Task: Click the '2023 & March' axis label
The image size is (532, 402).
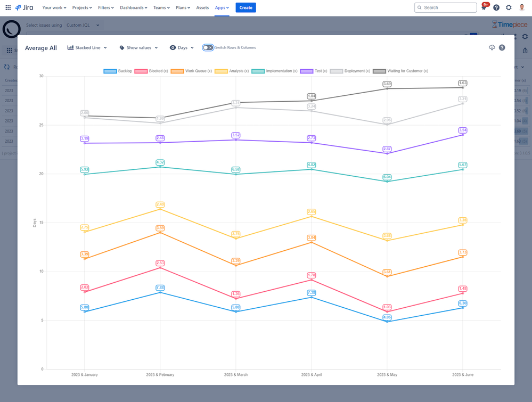Action: tap(236, 374)
